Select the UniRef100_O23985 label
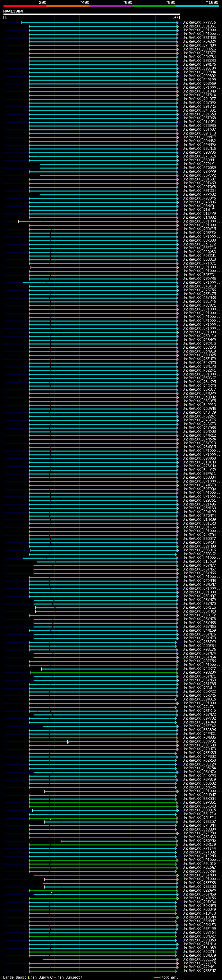Image resolution: width=222 pixels, height=980 pixels. click(199, 126)
